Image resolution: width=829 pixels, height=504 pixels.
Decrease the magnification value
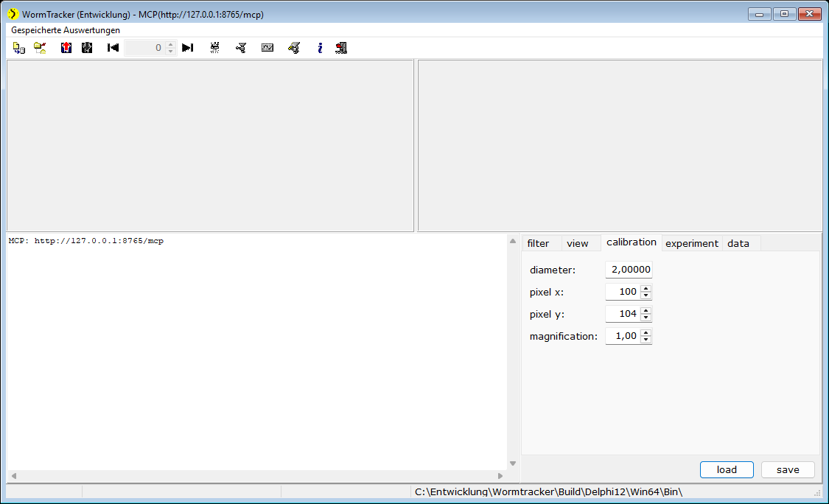coord(646,340)
